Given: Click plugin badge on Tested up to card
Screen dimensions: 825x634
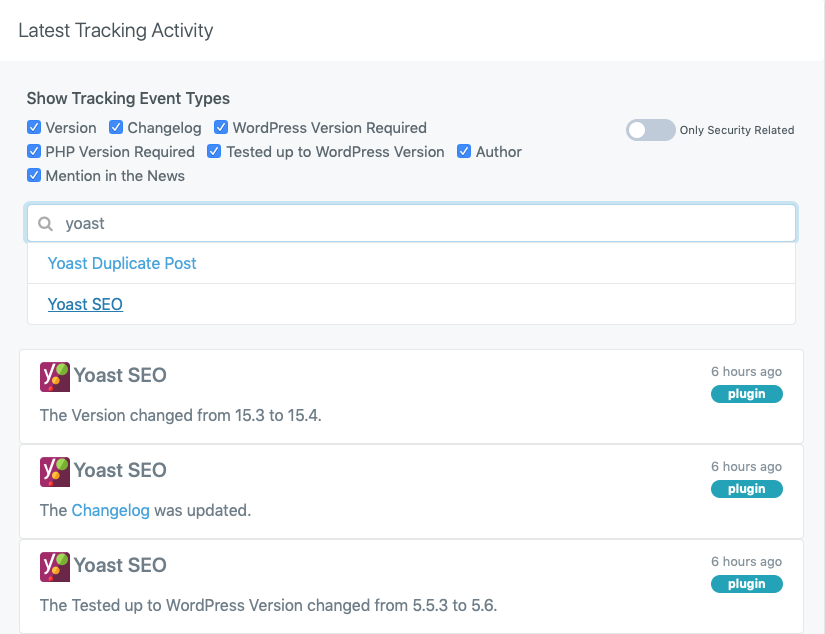Looking at the screenshot, I should (x=747, y=584).
